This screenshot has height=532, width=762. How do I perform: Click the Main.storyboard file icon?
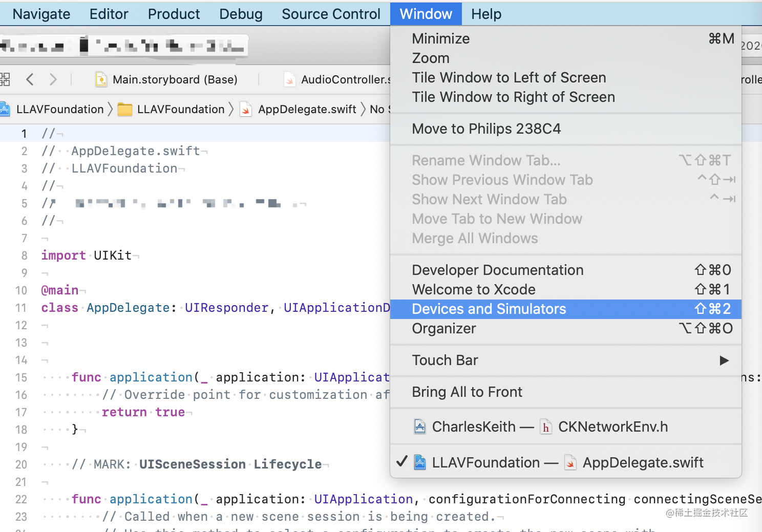click(101, 79)
